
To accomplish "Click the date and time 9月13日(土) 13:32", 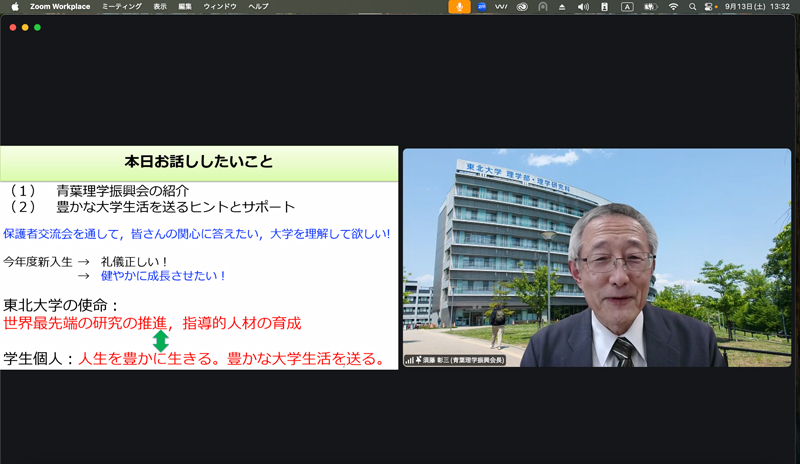I will pyautogui.click(x=757, y=7).
